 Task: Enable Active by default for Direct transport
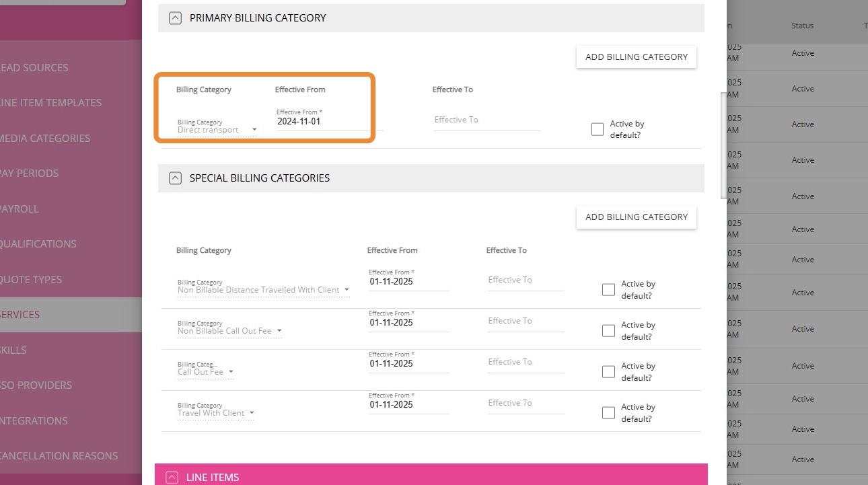pyautogui.click(x=598, y=130)
